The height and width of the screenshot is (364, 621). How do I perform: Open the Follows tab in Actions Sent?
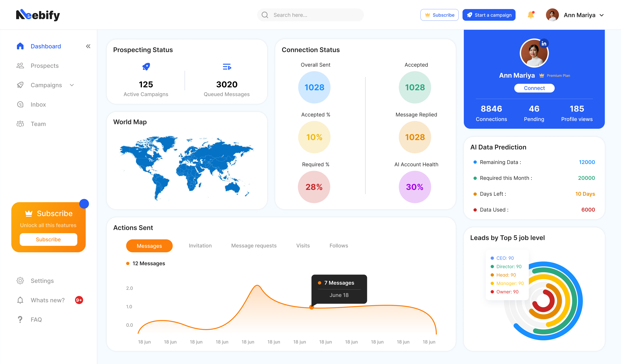339,245
